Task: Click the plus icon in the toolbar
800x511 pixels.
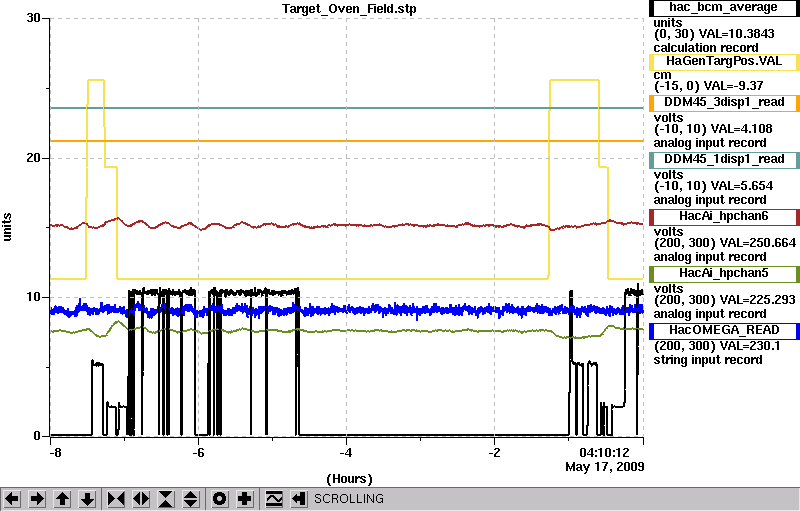Action: point(245,498)
